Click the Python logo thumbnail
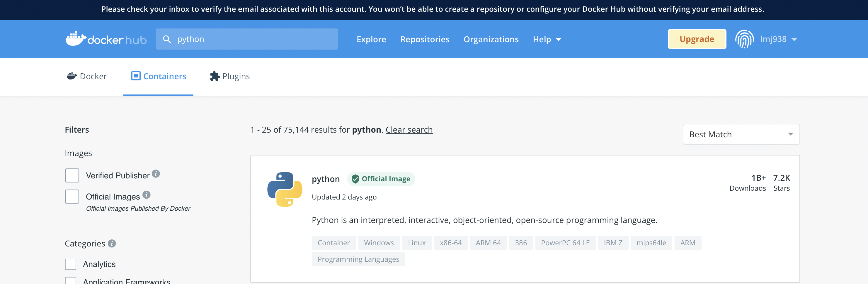 point(285,190)
